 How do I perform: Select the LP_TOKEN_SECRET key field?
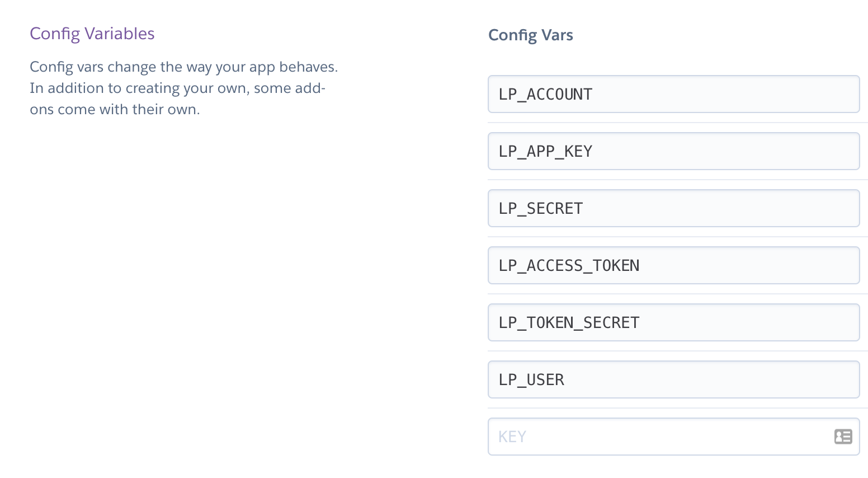673,322
